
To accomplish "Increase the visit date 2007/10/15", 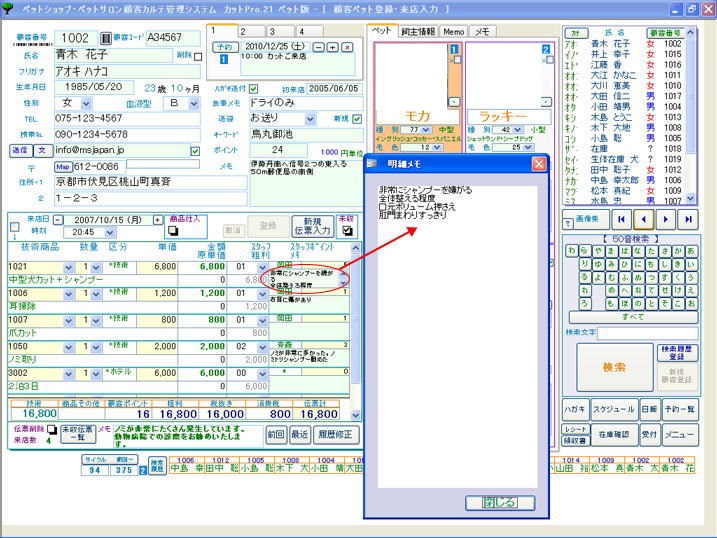I will [157, 220].
